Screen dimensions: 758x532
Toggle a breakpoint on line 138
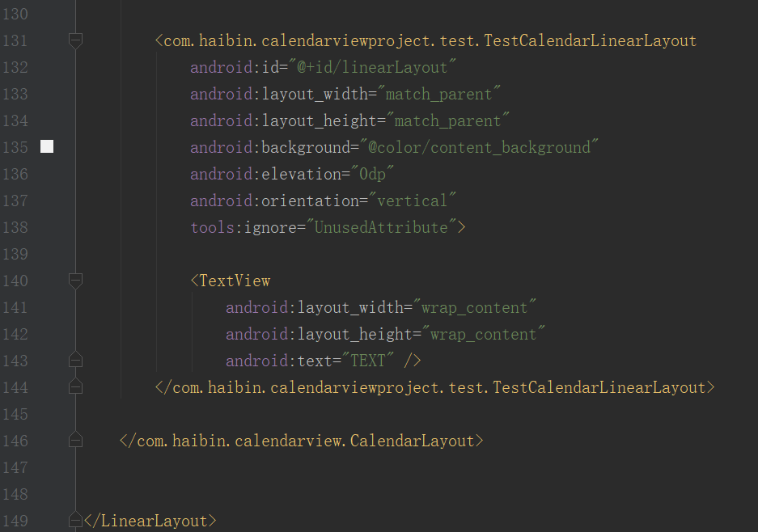coord(46,227)
